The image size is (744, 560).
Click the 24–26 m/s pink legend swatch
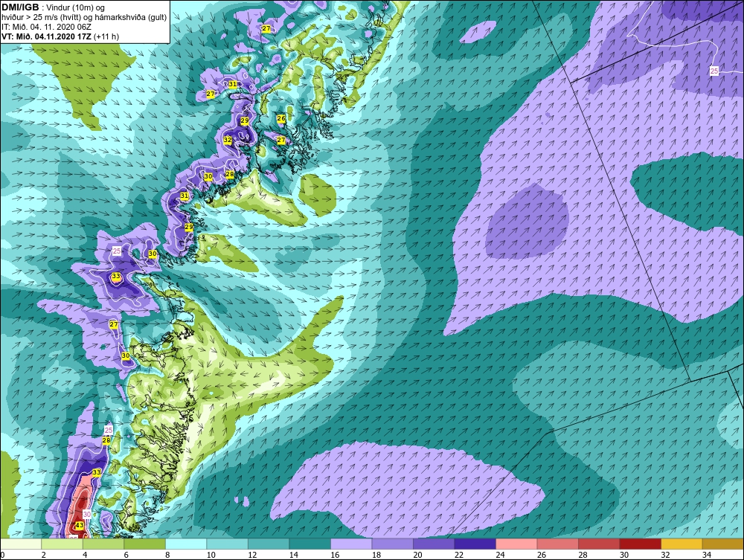[x=516, y=544]
